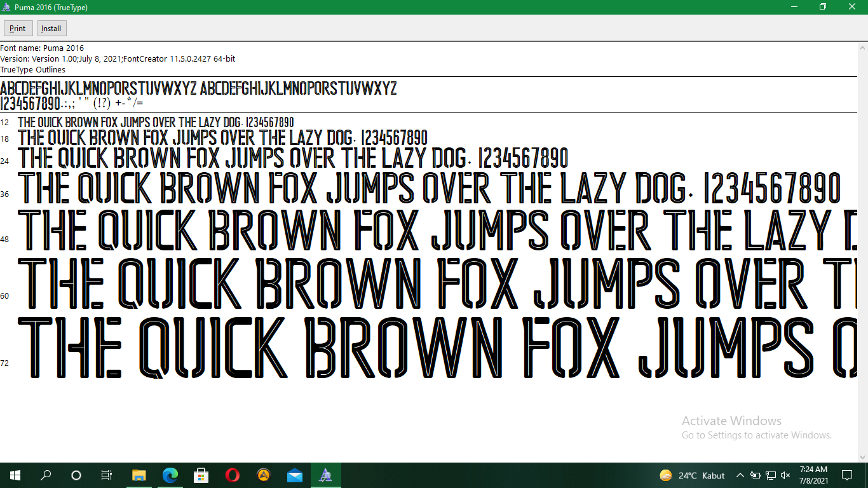Click the clock to open the calendar

click(x=814, y=475)
